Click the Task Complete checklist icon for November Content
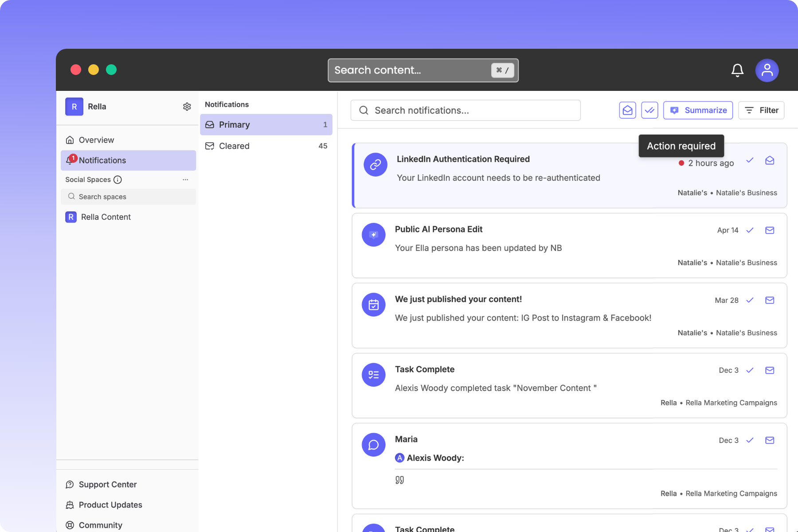 point(374,375)
